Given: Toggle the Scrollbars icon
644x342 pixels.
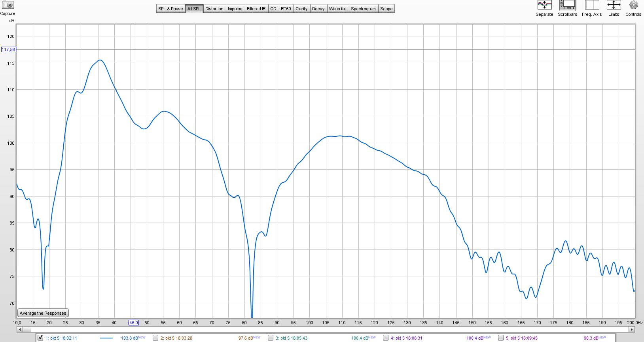Looking at the screenshot, I should (x=567, y=5).
